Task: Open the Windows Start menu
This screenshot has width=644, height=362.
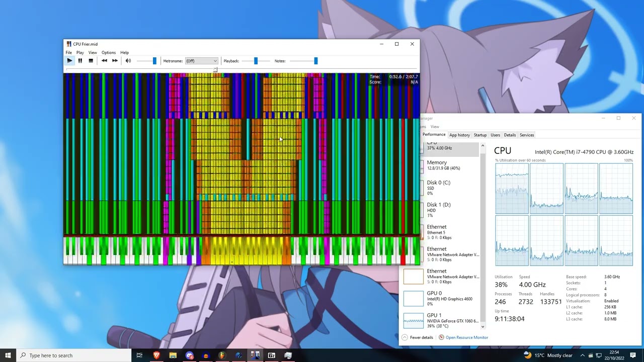Action: tap(8, 355)
